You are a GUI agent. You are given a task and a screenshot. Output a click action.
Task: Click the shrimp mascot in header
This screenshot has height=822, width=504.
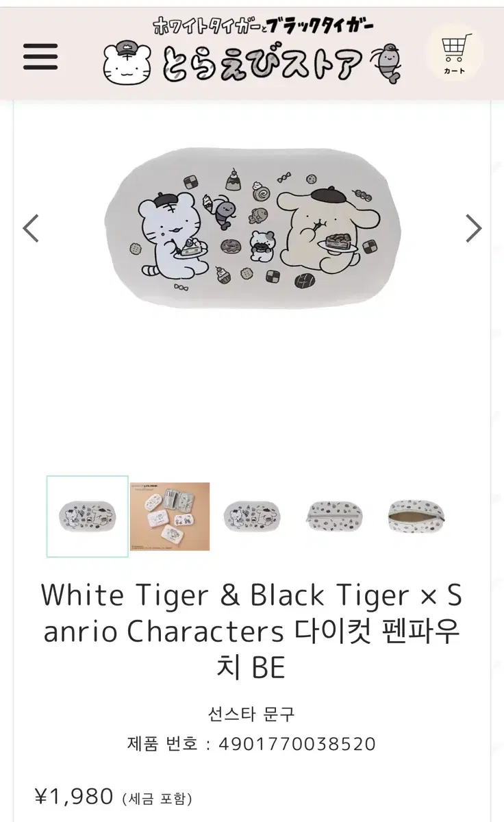(x=386, y=64)
